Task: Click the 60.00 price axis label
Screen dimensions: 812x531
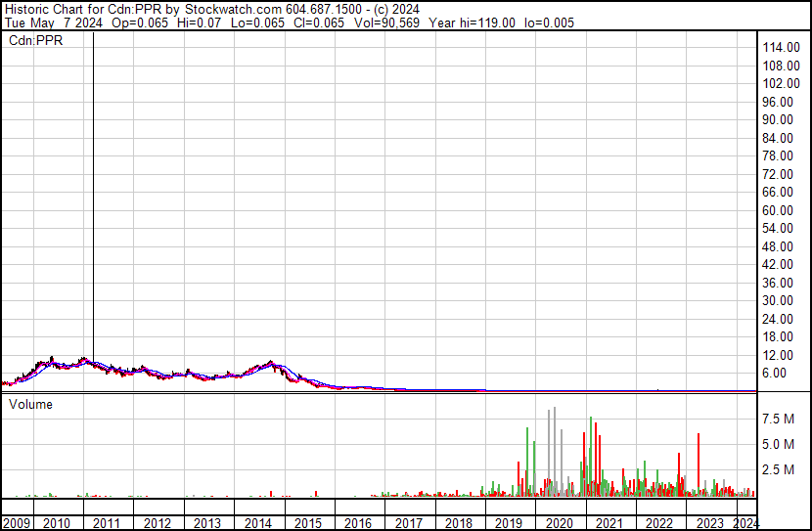Action: [x=778, y=210]
